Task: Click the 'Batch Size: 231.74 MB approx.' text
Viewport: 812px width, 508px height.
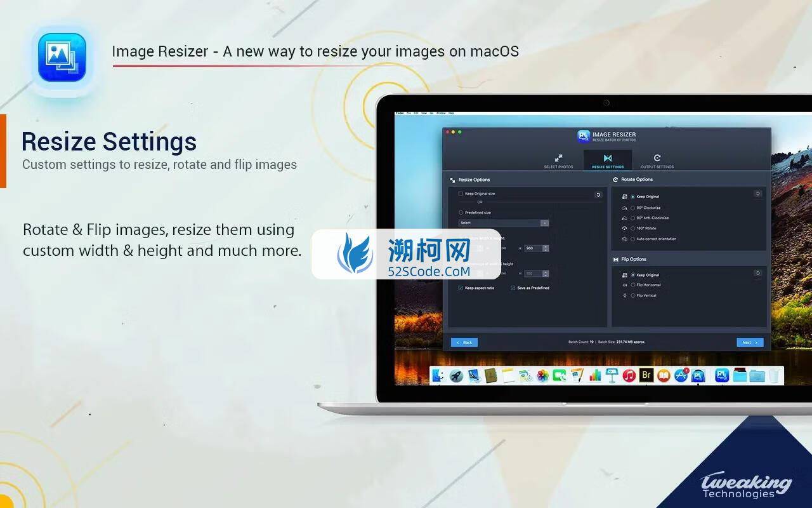Action: (622, 342)
